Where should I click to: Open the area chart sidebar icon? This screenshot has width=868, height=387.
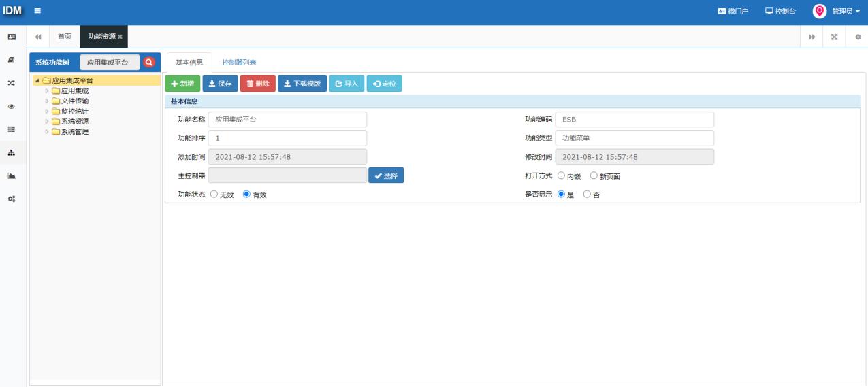12,175
